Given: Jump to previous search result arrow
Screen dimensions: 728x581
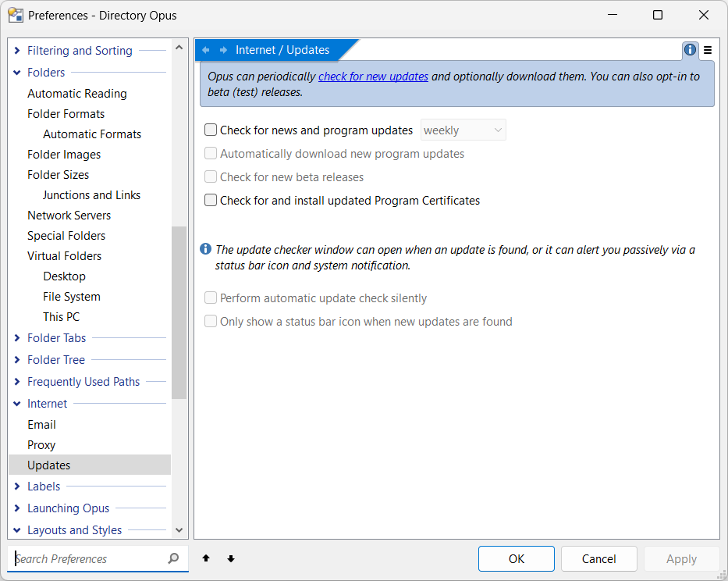Looking at the screenshot, I should (x=206, y=558).
